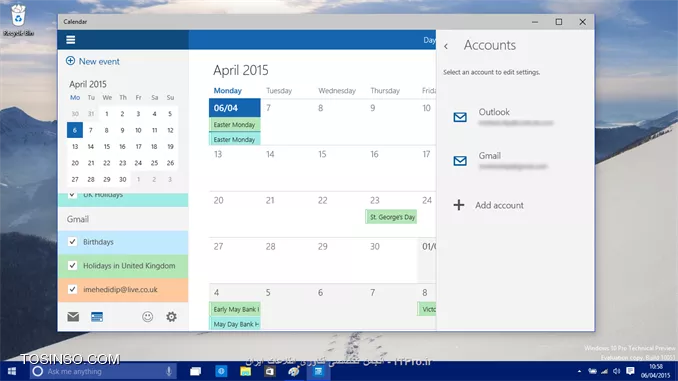Screen dimensions: 678x381
Task: Open the Windows Start button
Action: click(12, 371)
